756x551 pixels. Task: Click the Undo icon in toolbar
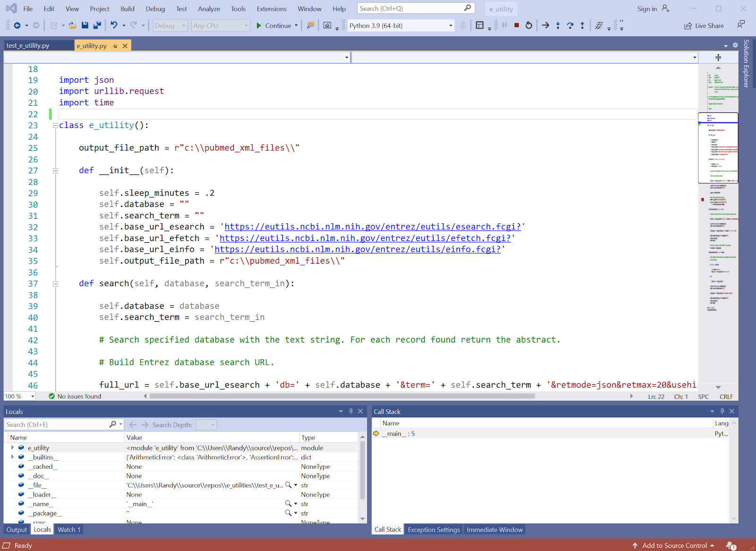coord(114,26)
